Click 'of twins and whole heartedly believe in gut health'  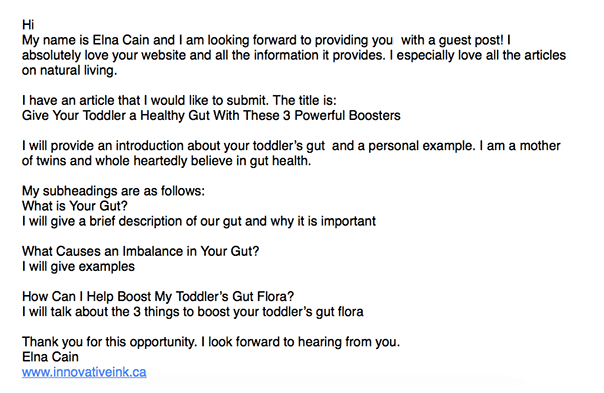[x=166, y=161]
